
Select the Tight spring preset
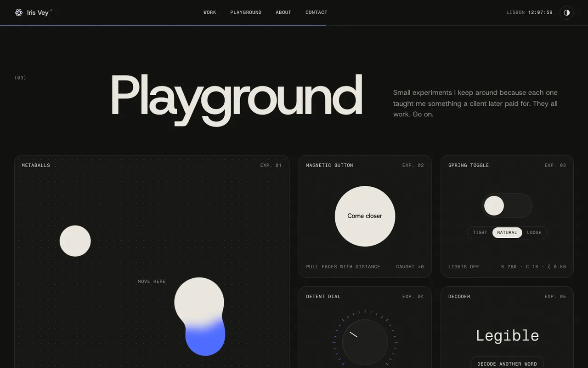(480, 232)
